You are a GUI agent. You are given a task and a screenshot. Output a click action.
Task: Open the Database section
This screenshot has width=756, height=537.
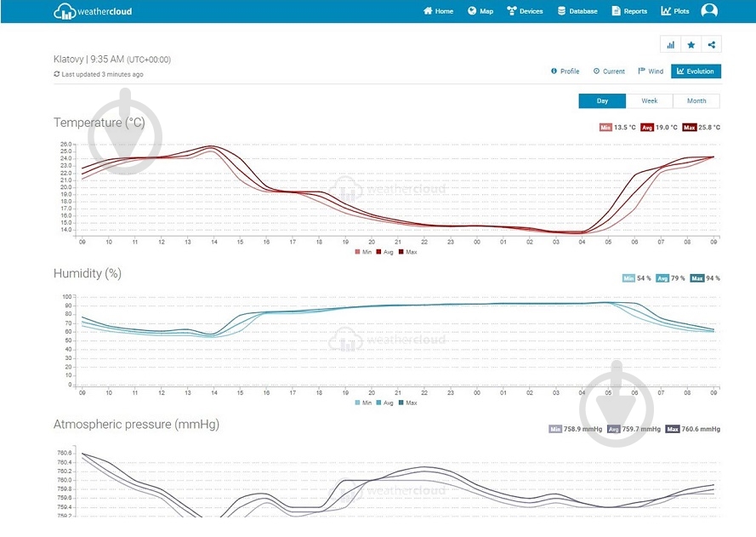coord(577,11)
